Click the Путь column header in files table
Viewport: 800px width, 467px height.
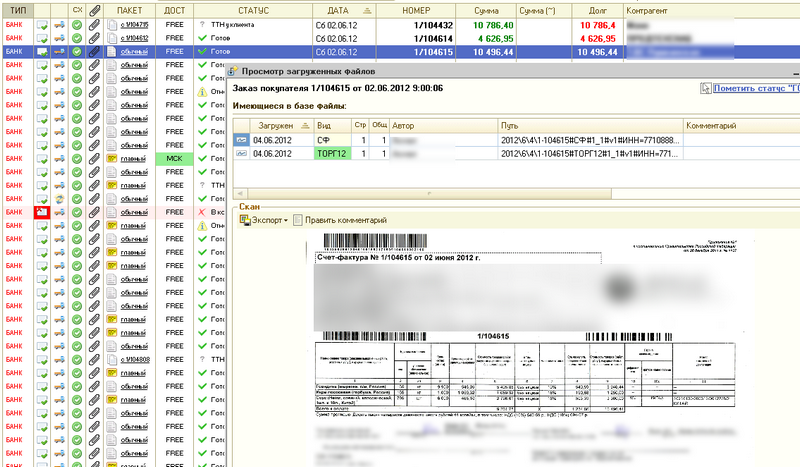click(x=590, y=126)
